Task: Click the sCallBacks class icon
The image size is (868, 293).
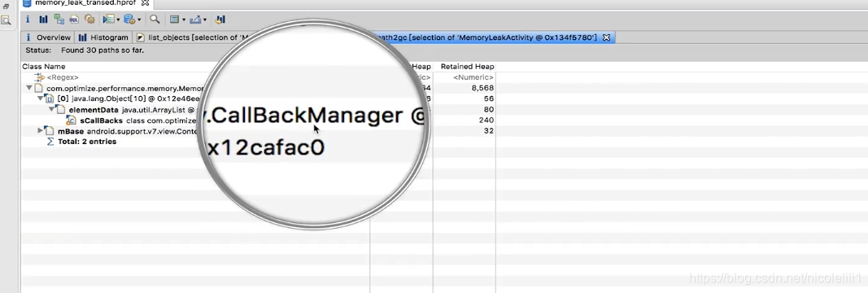Action: tap(72, 120)
